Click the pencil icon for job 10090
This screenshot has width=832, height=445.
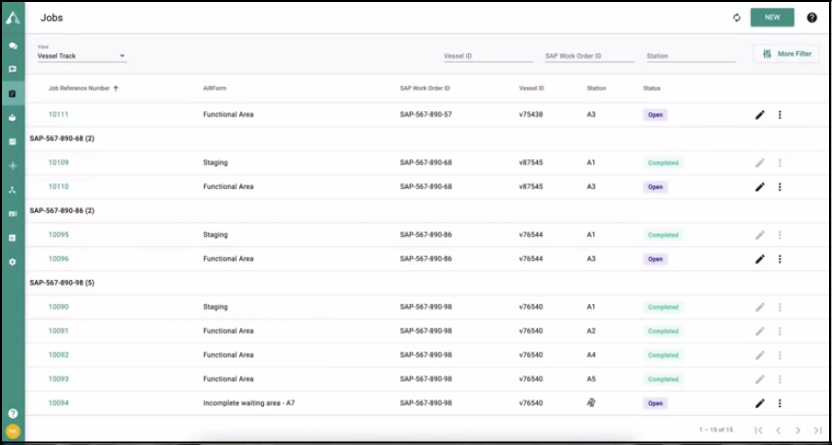point(760,307)
